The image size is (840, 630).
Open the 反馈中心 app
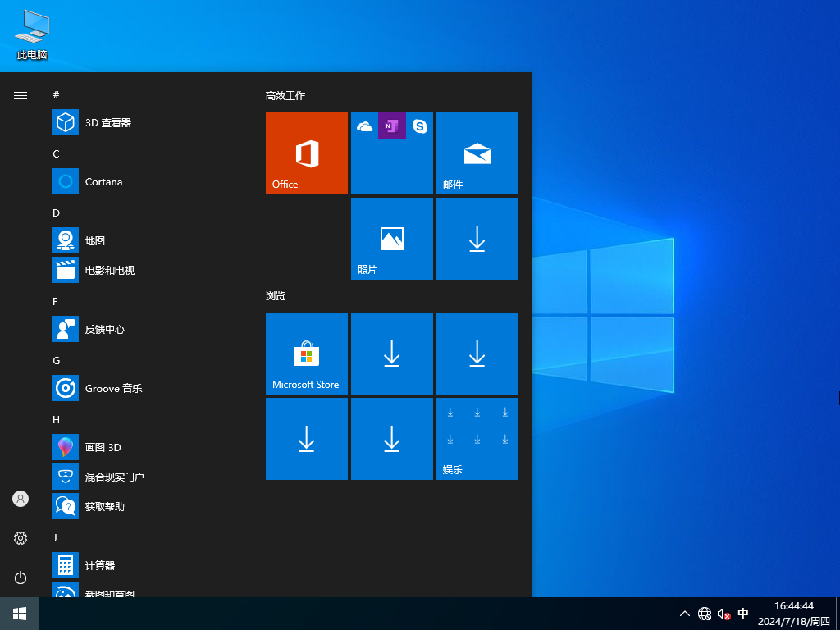(108, 329)
